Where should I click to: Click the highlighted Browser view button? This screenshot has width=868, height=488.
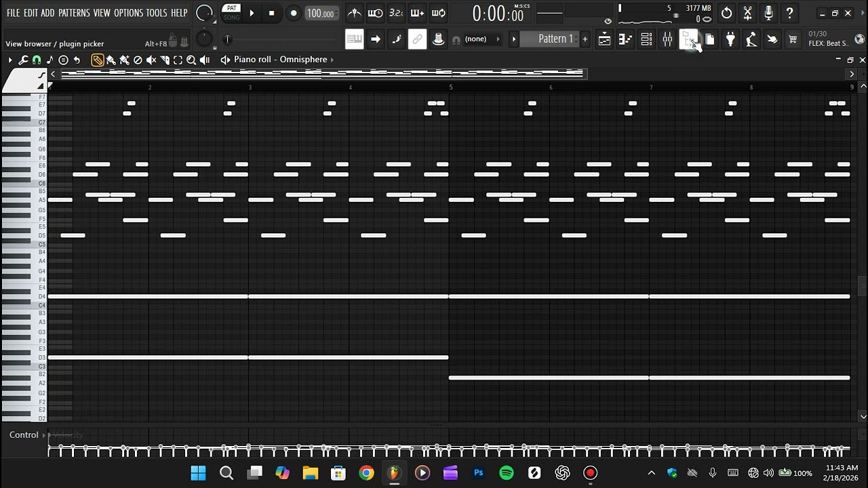(x=688, y=39)
